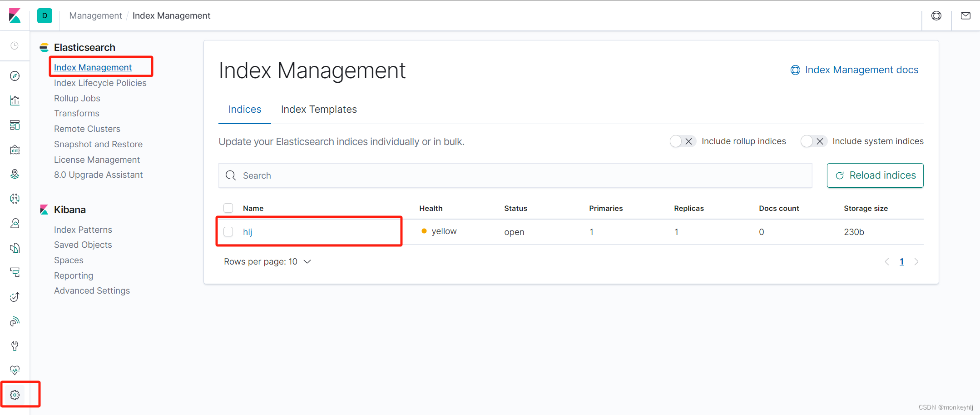Switch to Index Templates tab

[319, 110]
